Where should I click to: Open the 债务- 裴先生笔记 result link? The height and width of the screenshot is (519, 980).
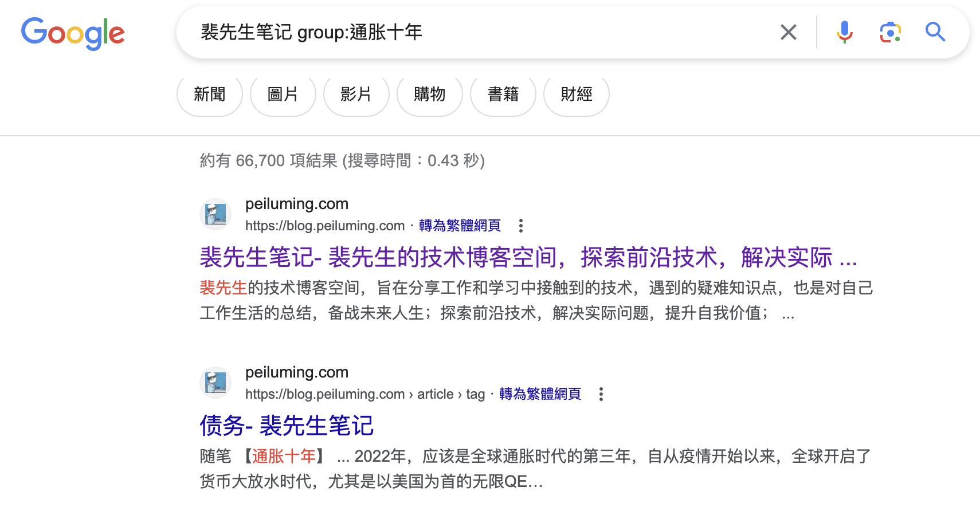click(x=287, y=426)
